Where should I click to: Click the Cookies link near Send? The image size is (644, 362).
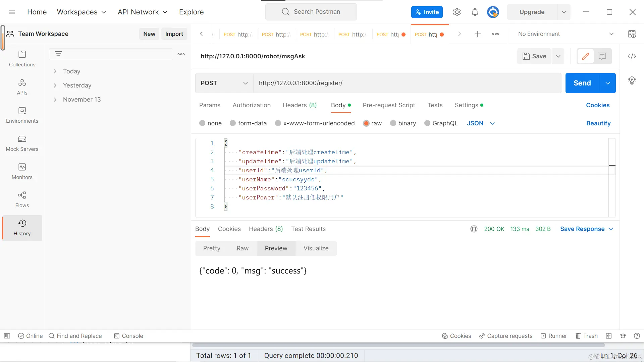click(x=598, y=105)
